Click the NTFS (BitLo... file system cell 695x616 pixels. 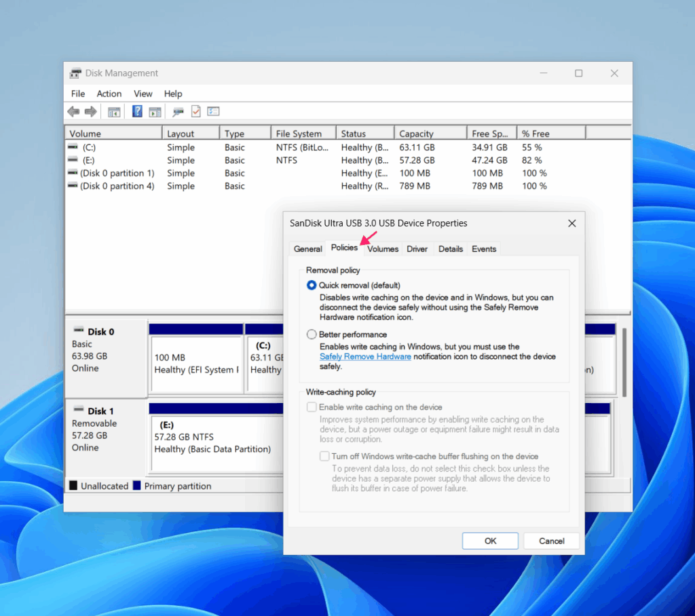[x=302, y=147]
